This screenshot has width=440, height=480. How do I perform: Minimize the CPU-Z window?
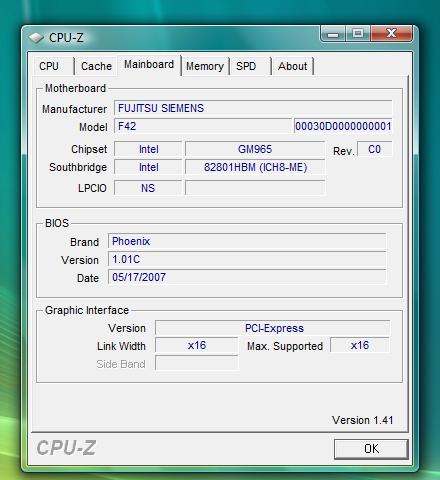click(333, 34)
